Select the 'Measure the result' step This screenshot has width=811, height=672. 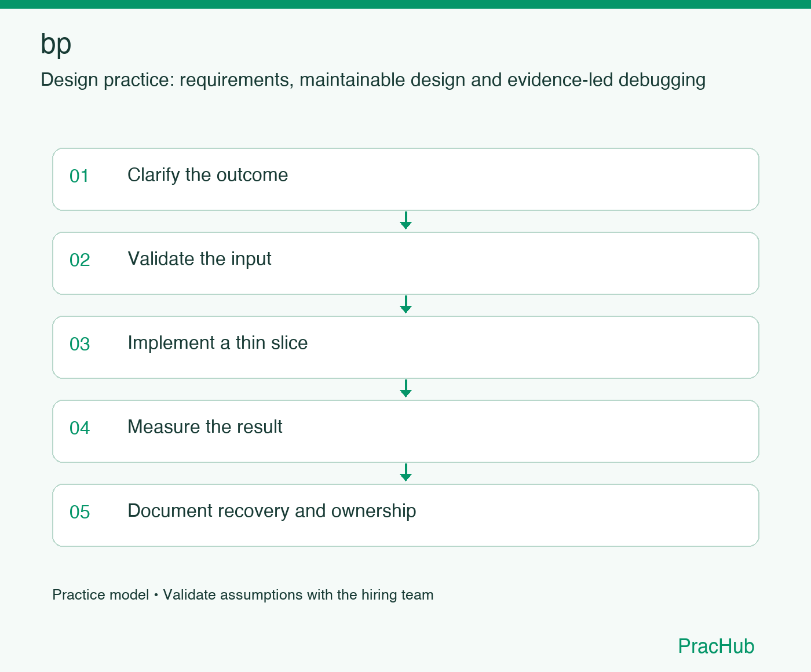[405, 431]
